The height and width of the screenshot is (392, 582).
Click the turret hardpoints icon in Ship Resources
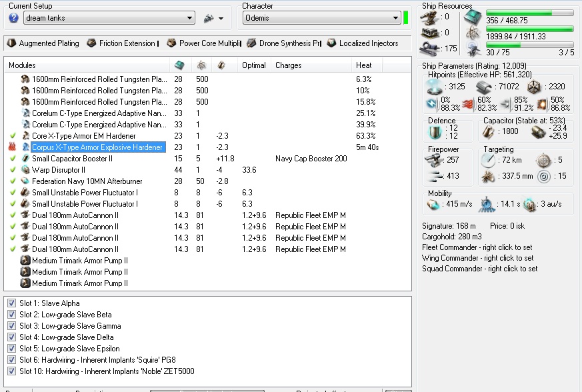[430, 17]
